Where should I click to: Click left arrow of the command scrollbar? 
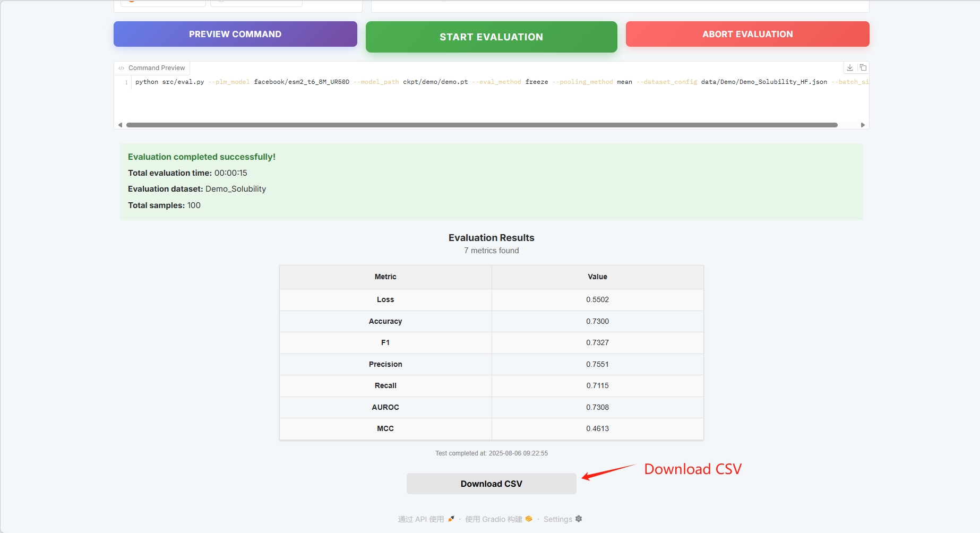tap(120, 125)
